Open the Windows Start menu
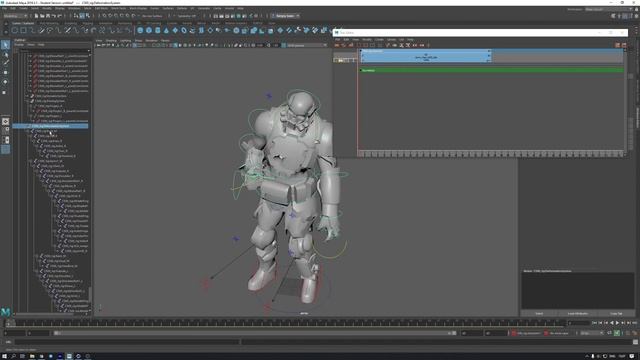The height and width of the screenshot is (360, 640). coord(4,356)
